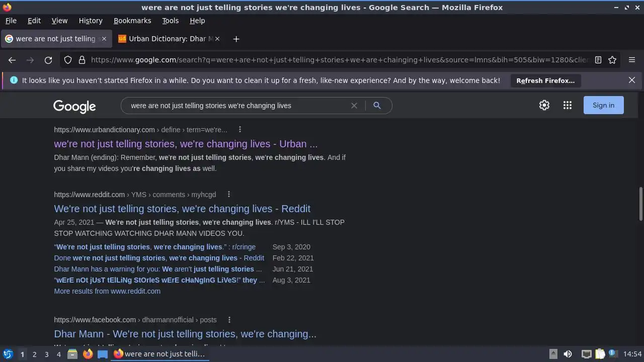The height and width of the screenshot is (362, 644).
Task: Launch the file manager from the taskbar
Action: (x=72, y=354)
